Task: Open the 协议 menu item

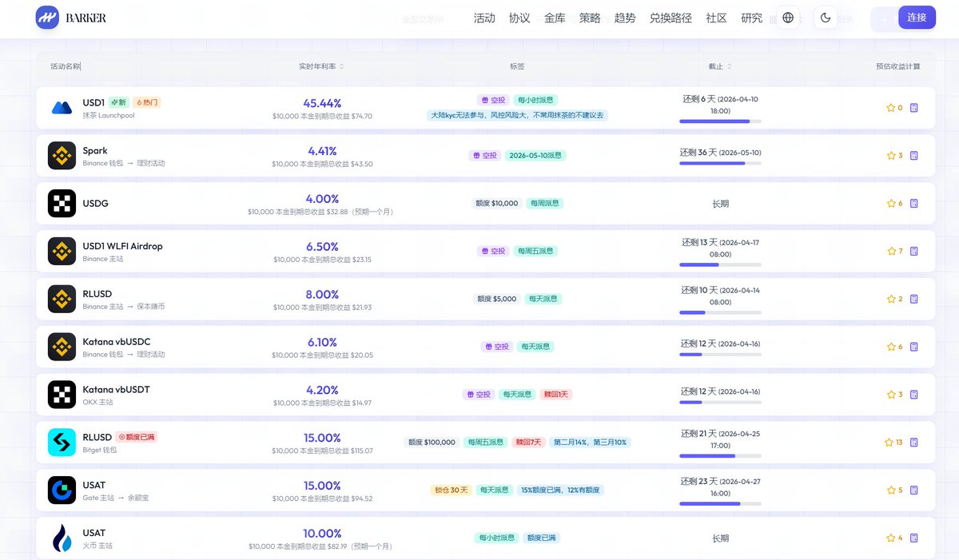Action: coord(519,18)
